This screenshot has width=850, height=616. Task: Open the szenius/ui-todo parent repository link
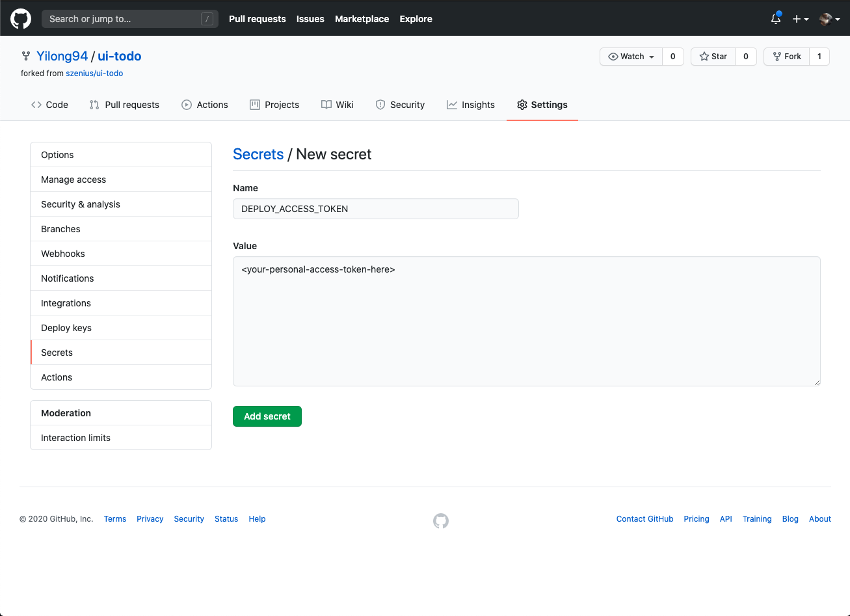pos(94,74)
